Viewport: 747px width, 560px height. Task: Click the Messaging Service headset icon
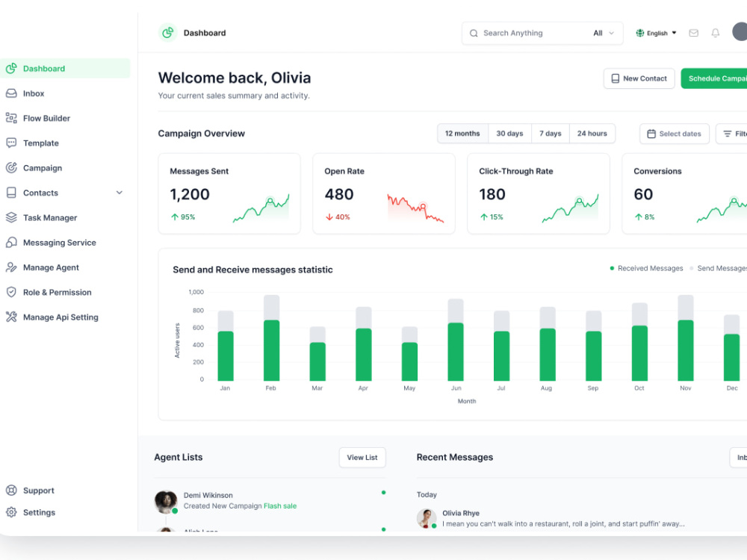point(11,243)
